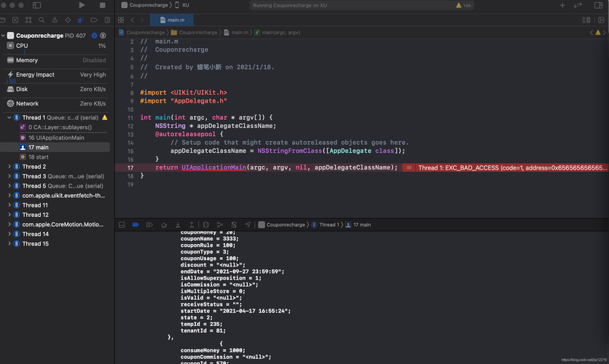Screen dimensions: 609x364
Task: Expand Thread 2
Action: click(9, 167)
